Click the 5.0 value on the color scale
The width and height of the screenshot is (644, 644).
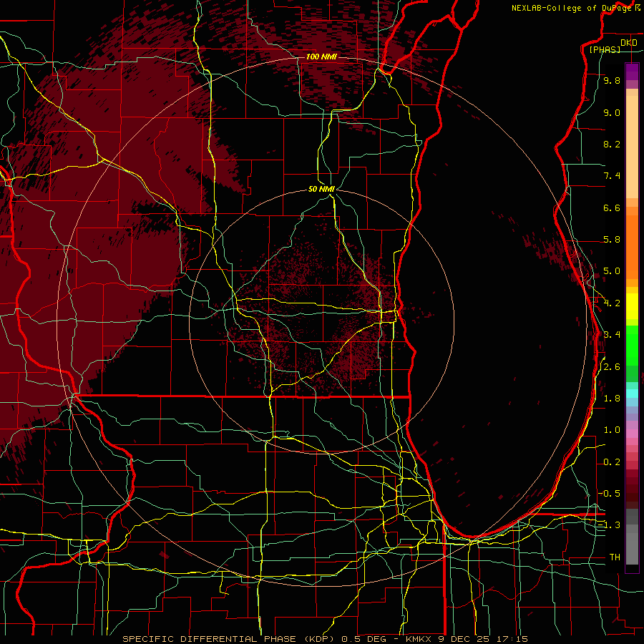612,271
